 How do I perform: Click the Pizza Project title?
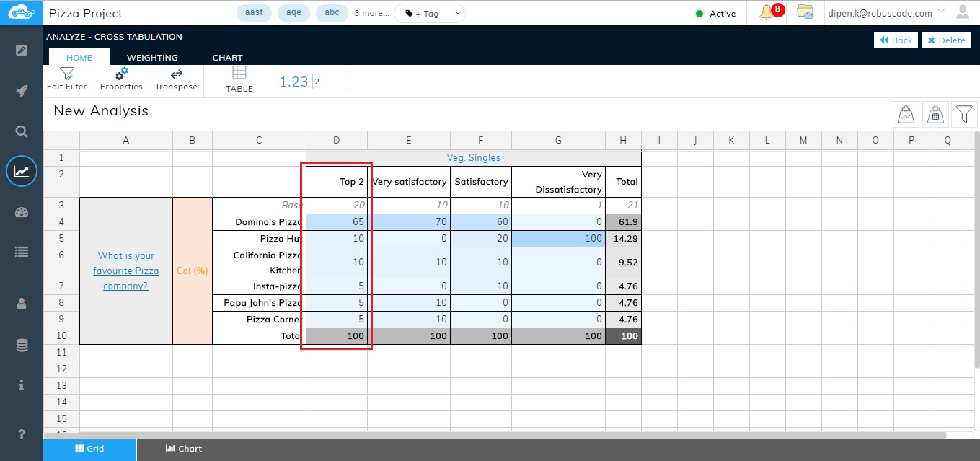[86, 13]
